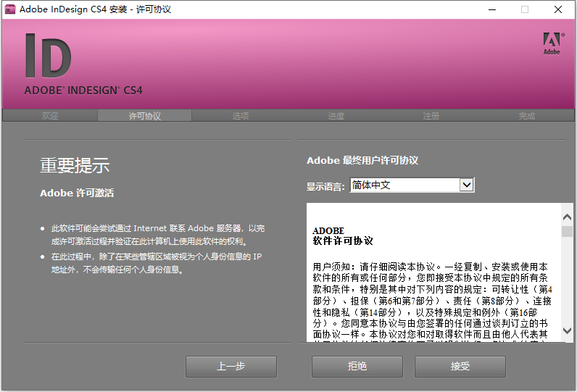Select the 选项 step tab

(240, 116)
